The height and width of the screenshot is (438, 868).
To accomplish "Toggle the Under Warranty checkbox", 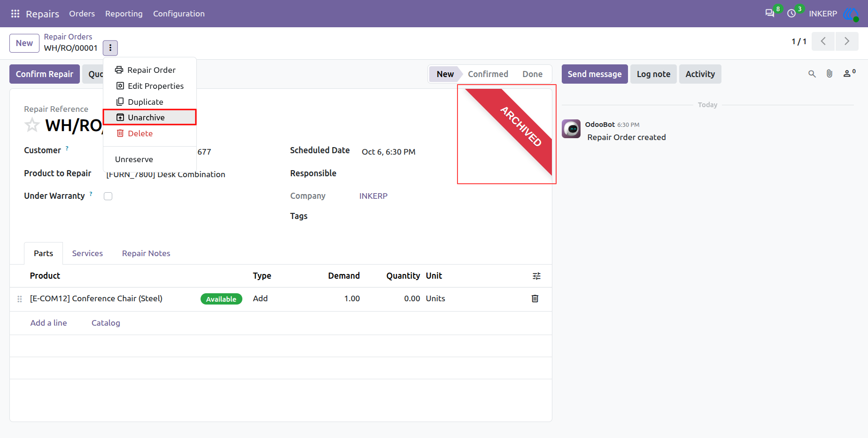I will (x=108, y=196).
